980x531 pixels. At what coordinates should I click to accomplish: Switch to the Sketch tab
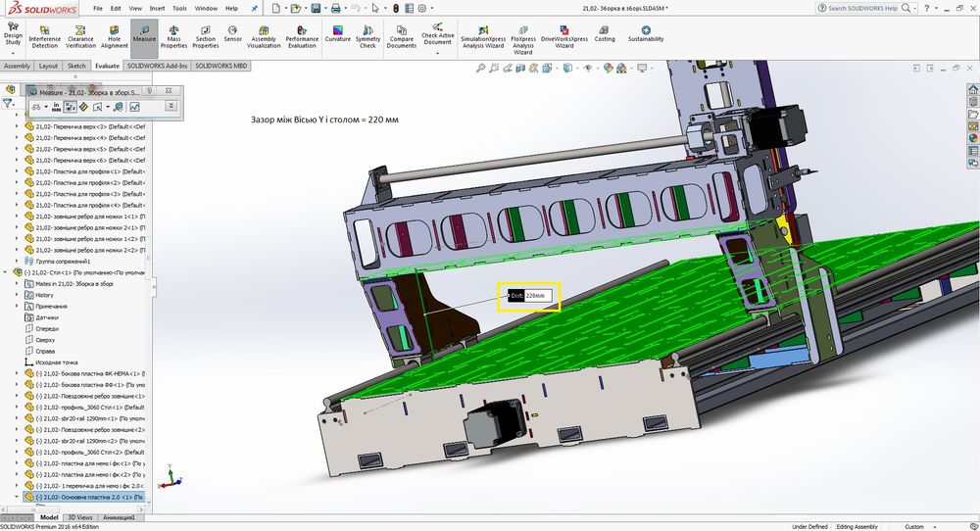76,66
